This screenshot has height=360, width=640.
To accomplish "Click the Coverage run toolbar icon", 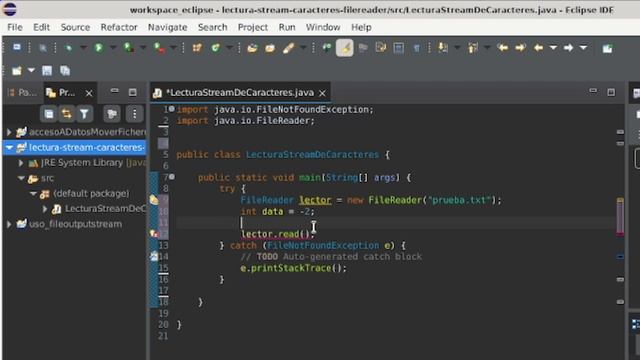I will (129, 48).
